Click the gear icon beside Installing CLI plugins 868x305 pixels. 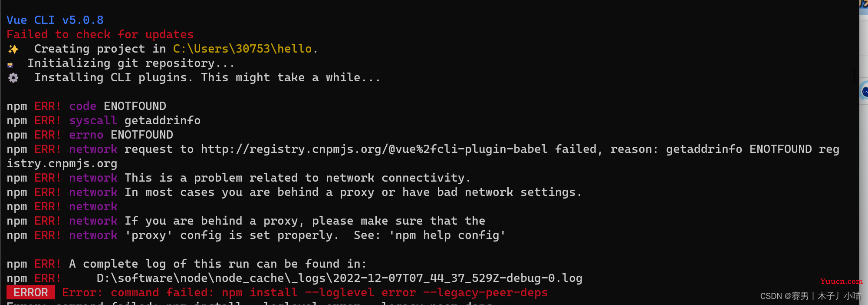tap(13, 78)
